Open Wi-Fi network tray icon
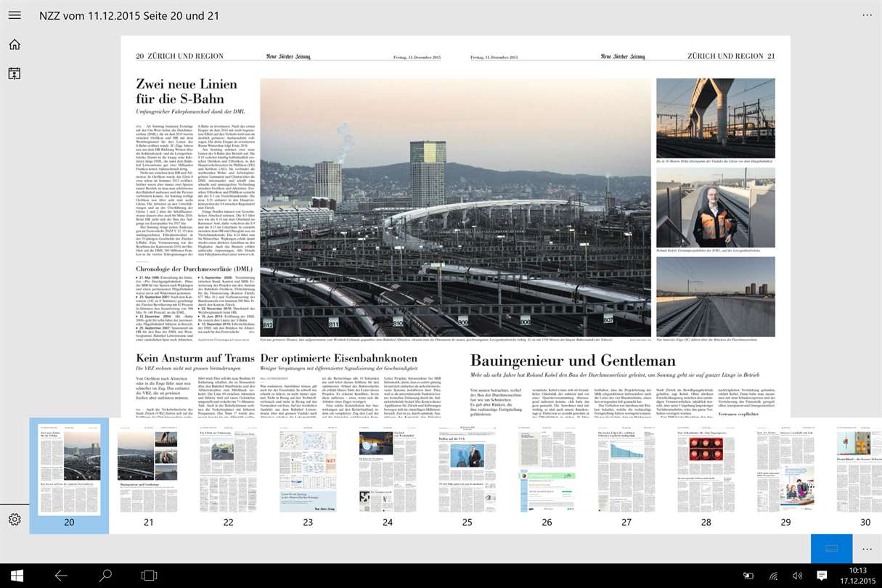 pos(773,576)
